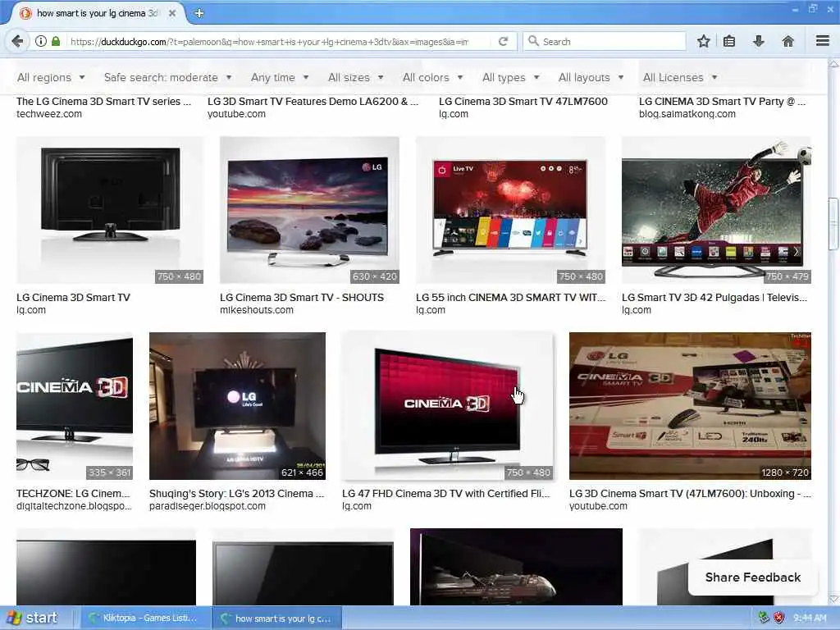Click the digitaltechzone.blogspo... source text

click(x=74, y=506)
